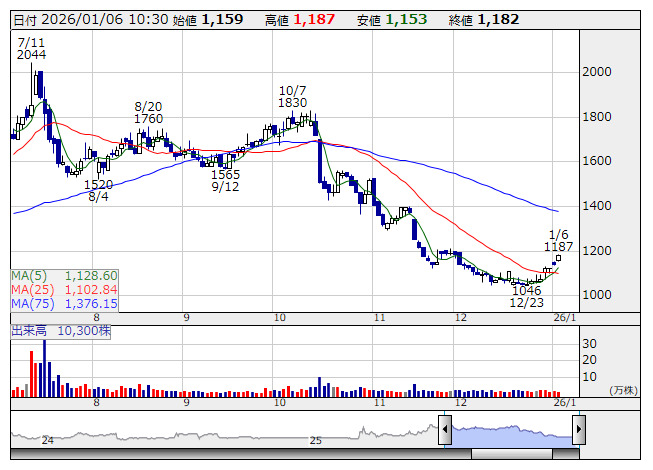
Task: Click the 8/20 1760 peak annotation
Action: [x=148, y=112]
